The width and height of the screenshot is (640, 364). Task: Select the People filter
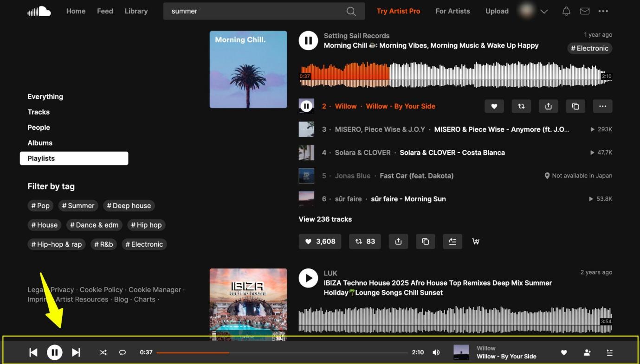(39, 128)
